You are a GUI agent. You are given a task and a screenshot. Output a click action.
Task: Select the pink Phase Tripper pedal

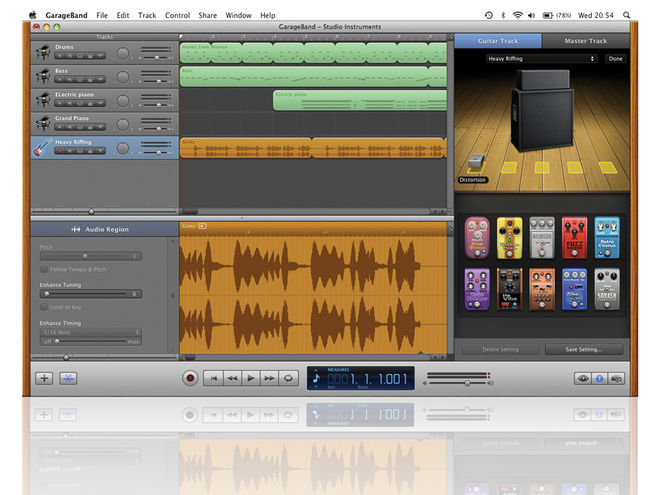click(x=477, y=237)
